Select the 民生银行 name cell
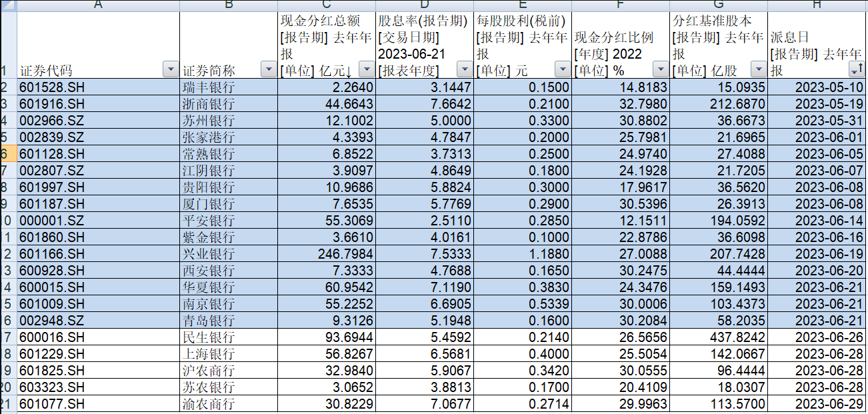 pos(229,337)
